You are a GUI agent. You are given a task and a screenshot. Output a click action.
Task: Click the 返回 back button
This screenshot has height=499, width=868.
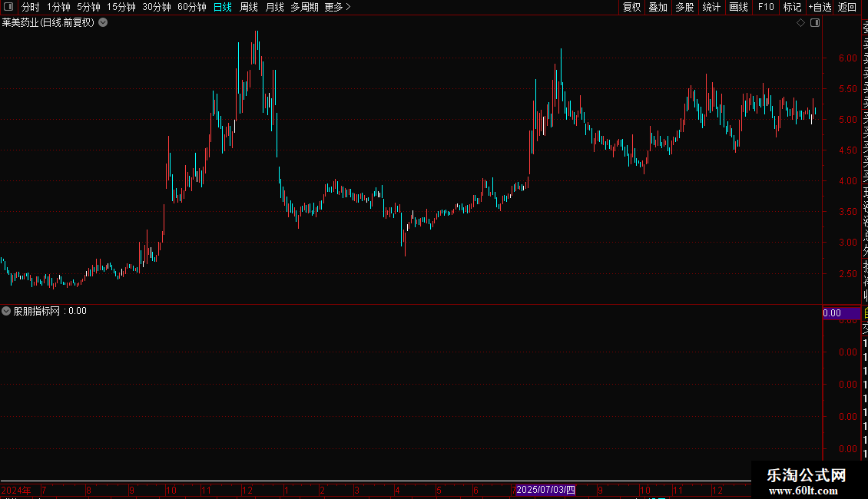[847, 7]
